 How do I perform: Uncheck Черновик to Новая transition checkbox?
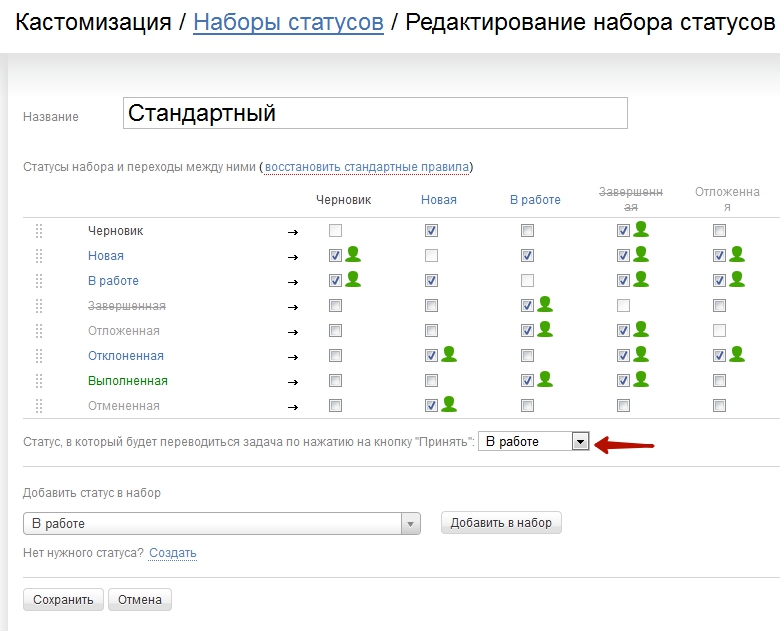coord(431,231)
